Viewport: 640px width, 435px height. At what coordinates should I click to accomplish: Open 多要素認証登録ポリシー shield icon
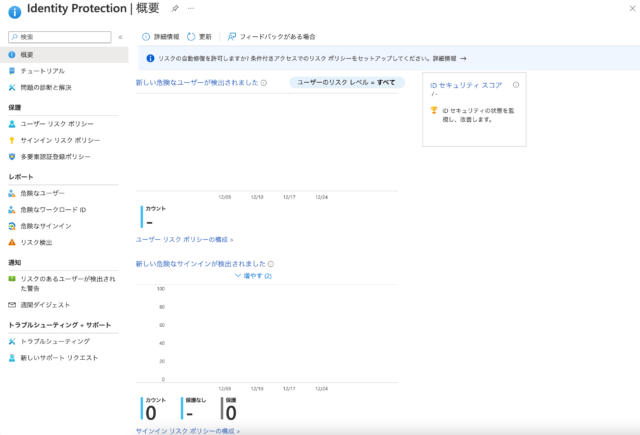(x=12, y=156)
